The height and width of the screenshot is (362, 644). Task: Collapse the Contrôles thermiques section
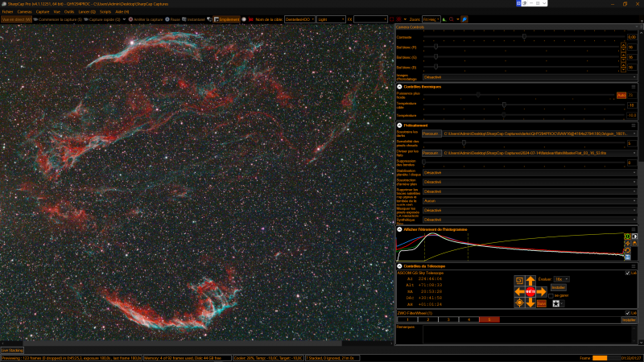(399, 87)
